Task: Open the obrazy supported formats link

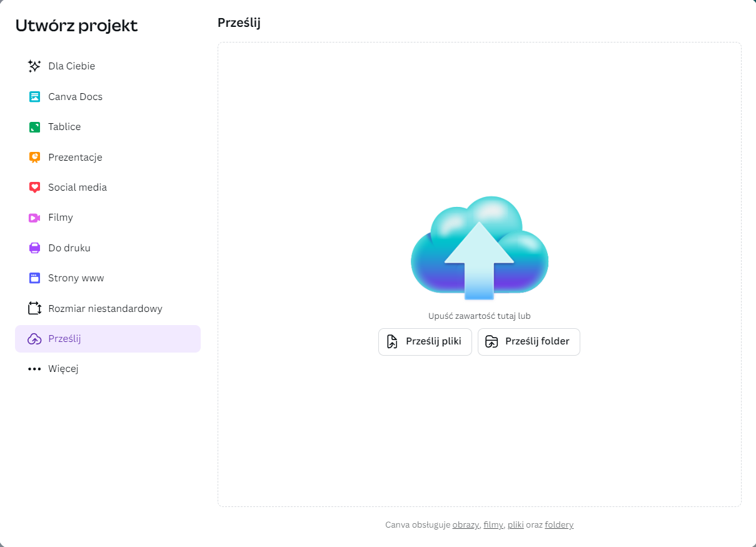Action: (x=466, y=525)
